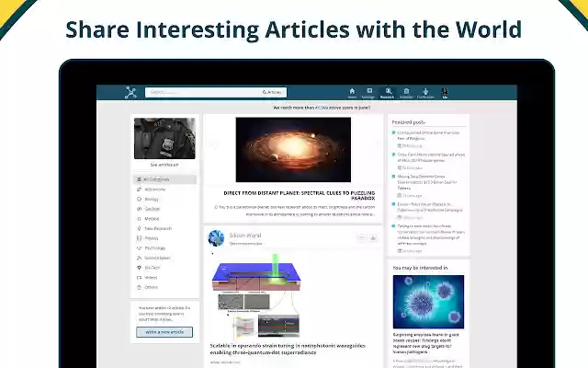
Task: Select the Research nav item
Action: (x=388, y=93)
